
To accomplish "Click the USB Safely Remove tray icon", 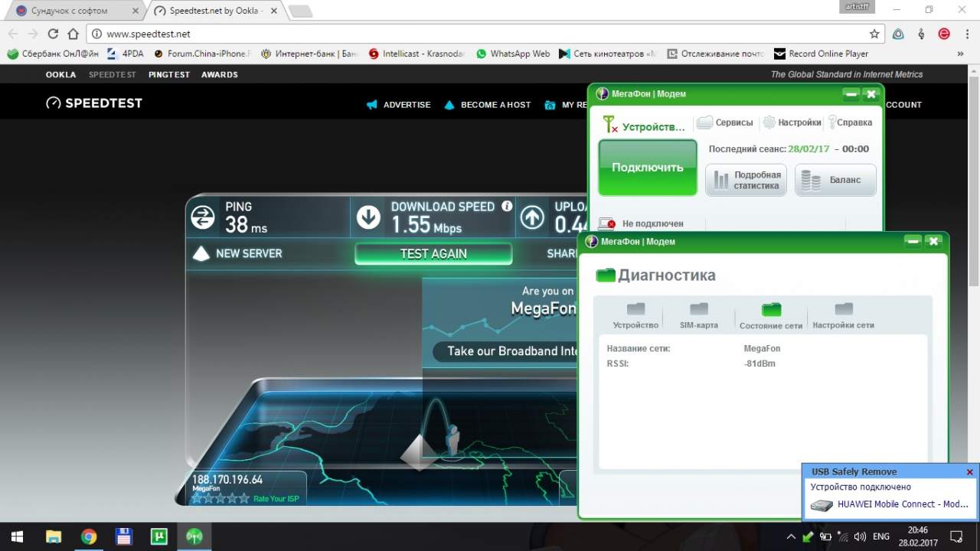I will 808,536.
